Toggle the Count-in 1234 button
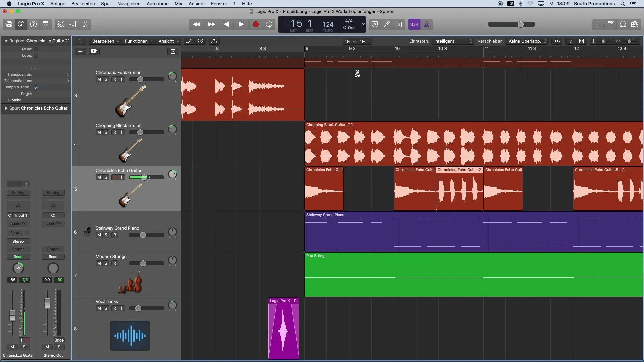The height and width of the screenshot is (362, 644). click(414, 24)
